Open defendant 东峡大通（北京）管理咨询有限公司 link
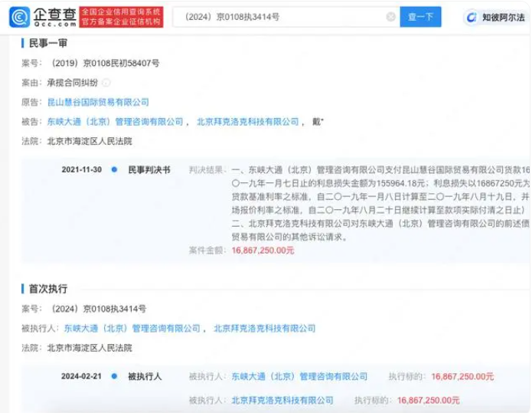532x413 pixels. coord(115,122)
